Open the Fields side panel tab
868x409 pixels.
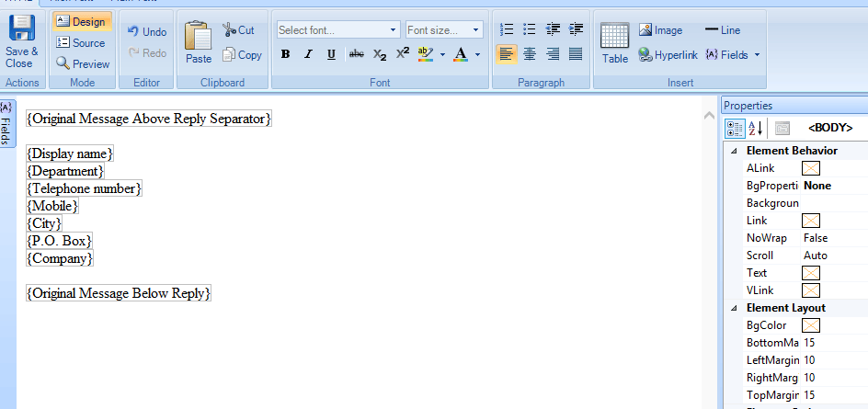point(6,123)
